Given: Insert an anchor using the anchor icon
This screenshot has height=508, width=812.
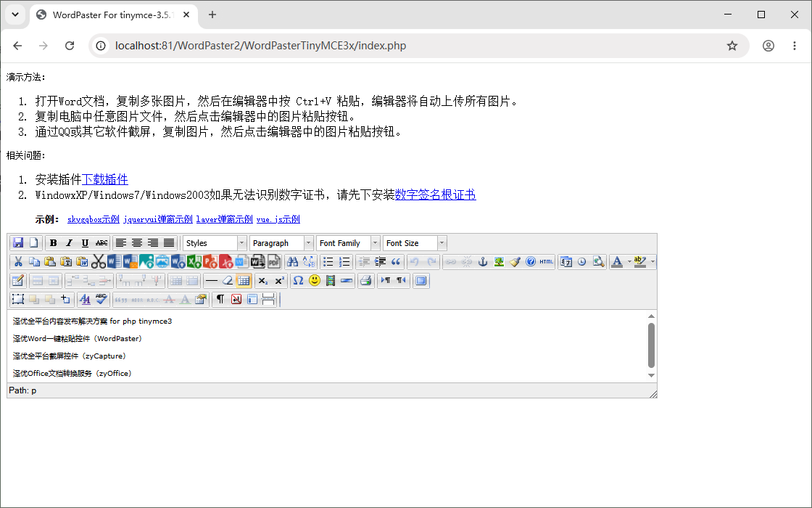Looking at the screenshot, I should coord(483,262).
